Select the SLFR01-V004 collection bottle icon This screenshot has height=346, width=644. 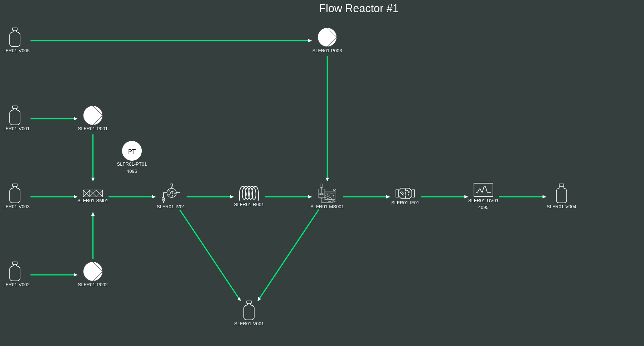point(561,193)
